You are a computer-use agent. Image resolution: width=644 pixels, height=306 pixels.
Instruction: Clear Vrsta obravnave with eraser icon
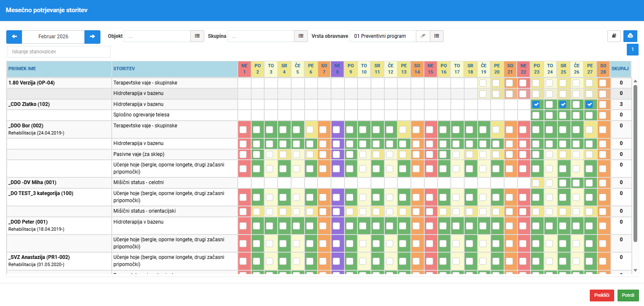pos(423,36)
